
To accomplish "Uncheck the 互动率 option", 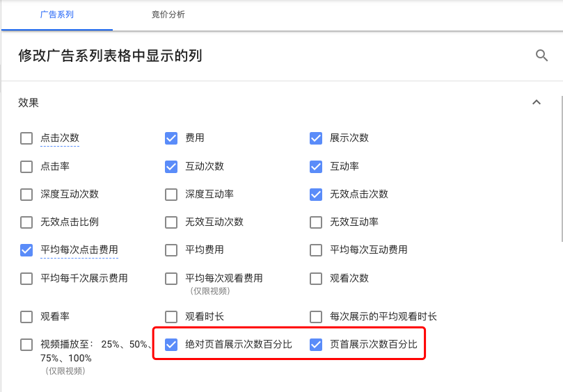I will [x=316, y=167].
